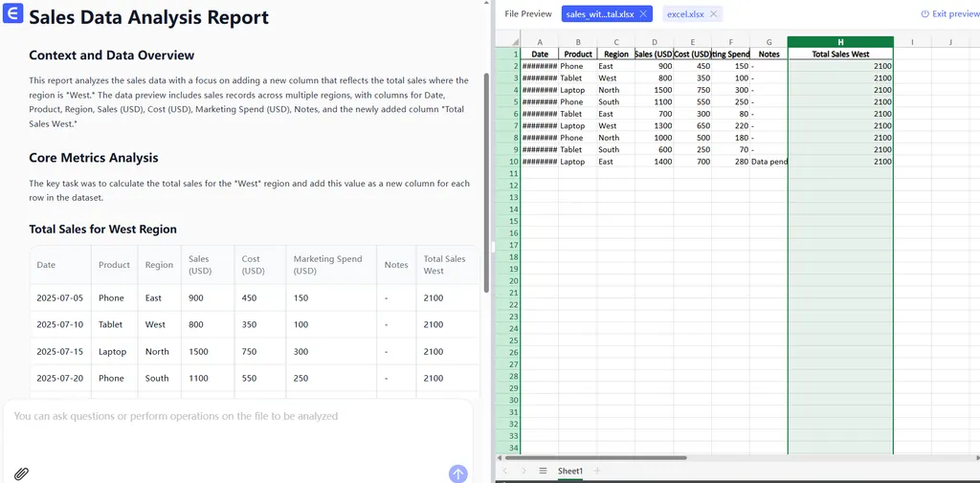Close the sales_wit..tal.xlsx file tab

pos(643,14)
